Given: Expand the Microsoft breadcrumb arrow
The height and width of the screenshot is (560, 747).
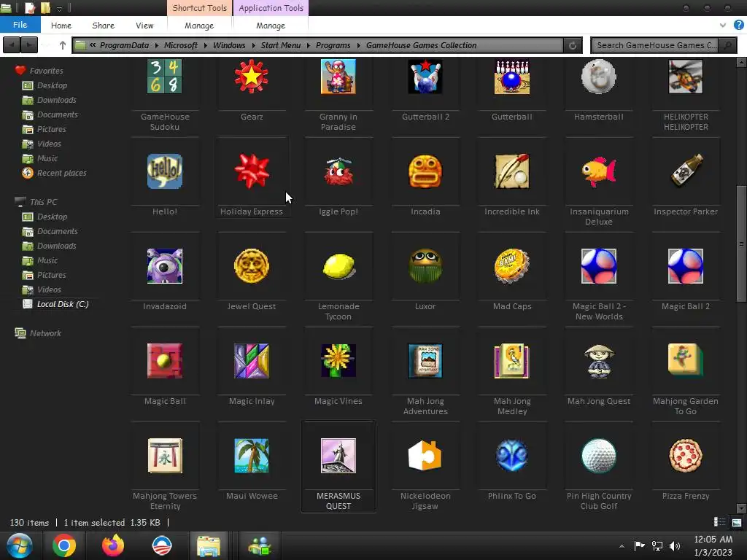Looking at the screenshot, I should [205, 45].
